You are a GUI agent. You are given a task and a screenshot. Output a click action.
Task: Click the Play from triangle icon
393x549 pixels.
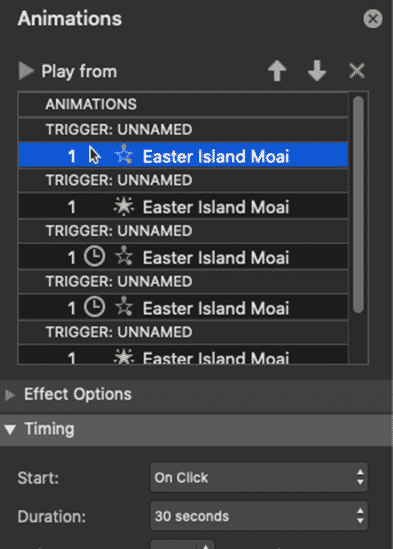point(26,71)
